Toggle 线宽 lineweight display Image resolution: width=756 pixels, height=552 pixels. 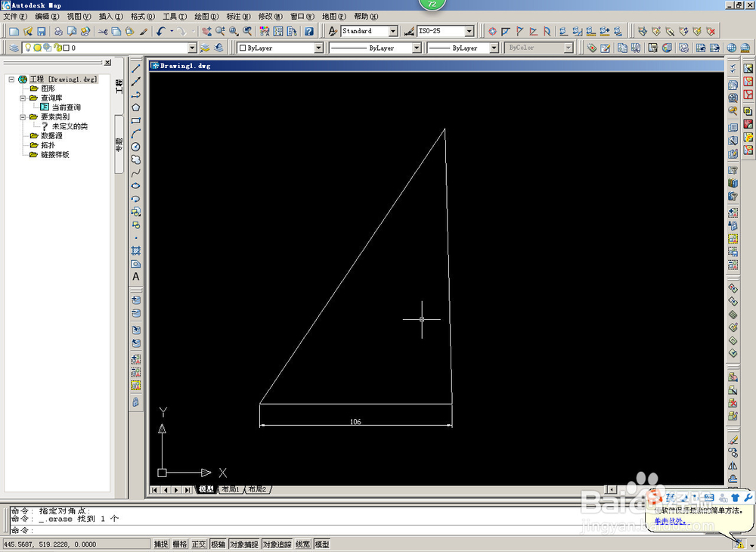point(303,544)
